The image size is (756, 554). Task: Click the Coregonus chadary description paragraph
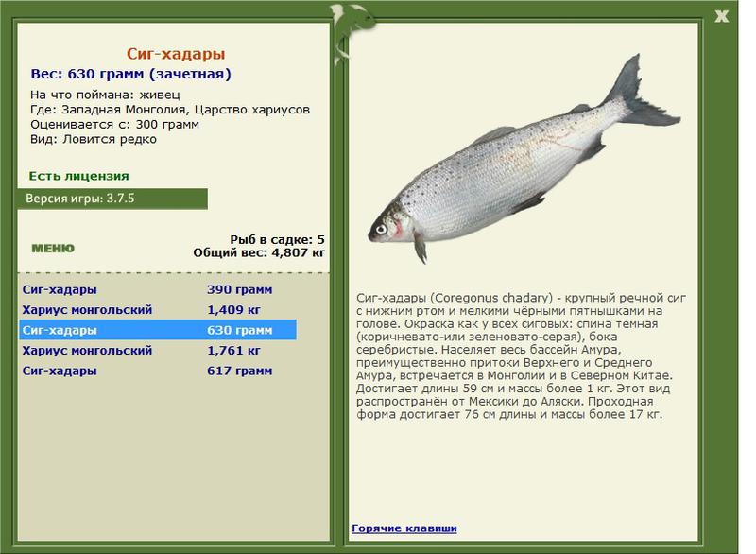pos(521,355)
